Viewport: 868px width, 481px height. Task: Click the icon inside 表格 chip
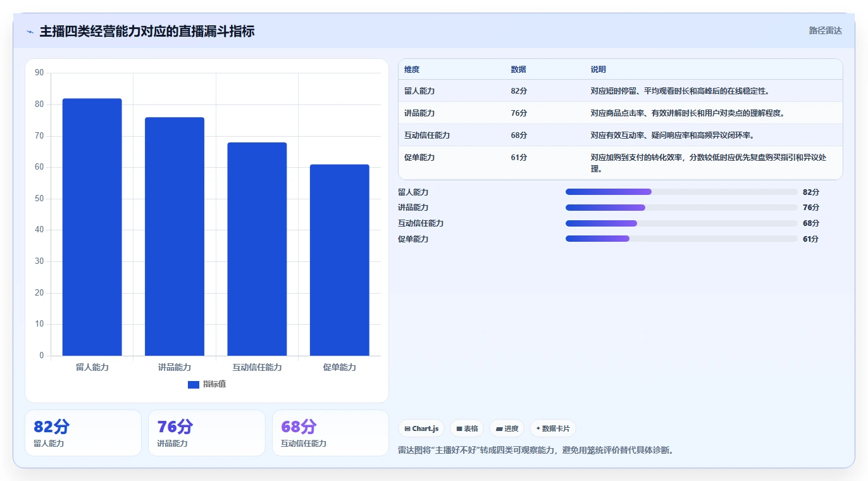coord(459,428)
